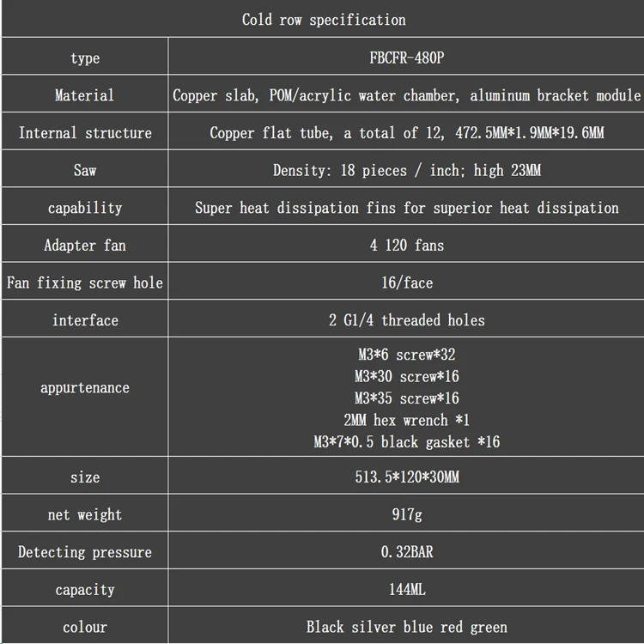
Task: Select the 'colour' row label
Action: [85, 627]
